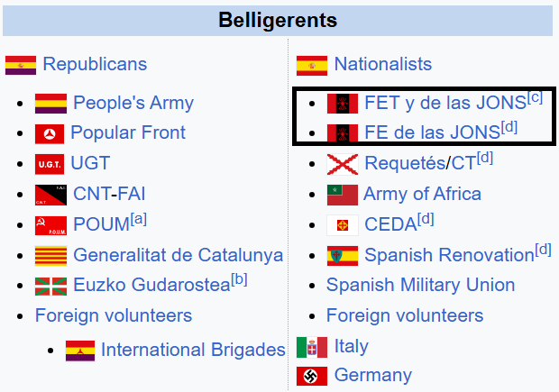Click the Republicans flag icon

click(21, 65)
